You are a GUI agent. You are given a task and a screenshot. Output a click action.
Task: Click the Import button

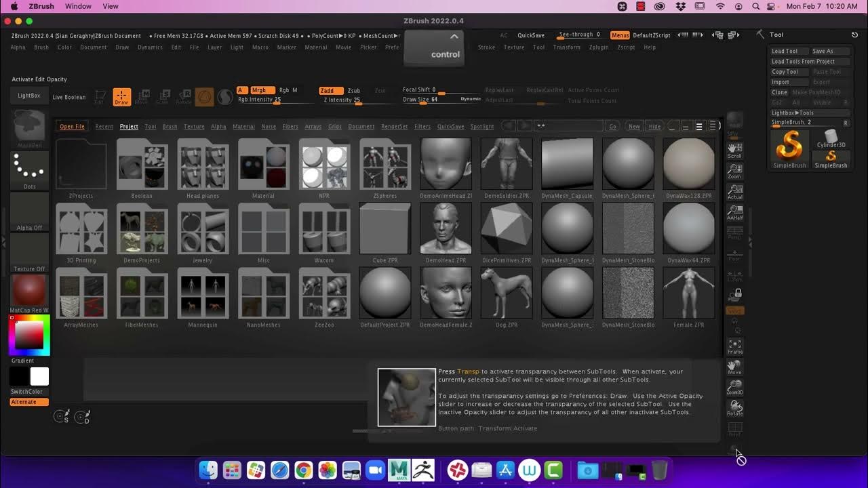click(789, 82)
